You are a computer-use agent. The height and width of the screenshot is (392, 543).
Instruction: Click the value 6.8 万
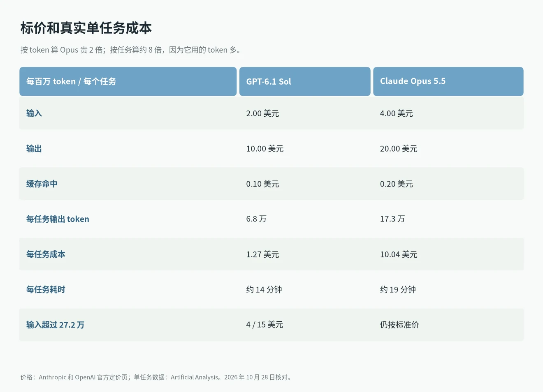pos(256,219)
